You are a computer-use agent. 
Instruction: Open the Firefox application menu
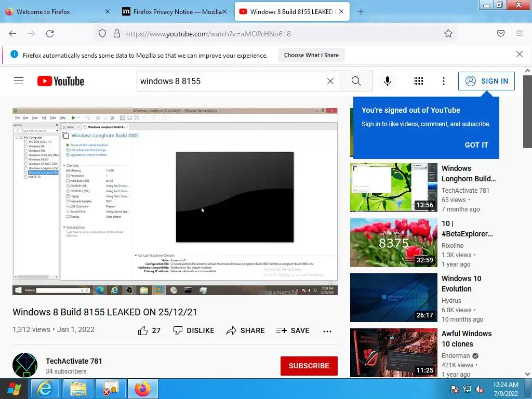pyautogui.click(x=520, y=33)
